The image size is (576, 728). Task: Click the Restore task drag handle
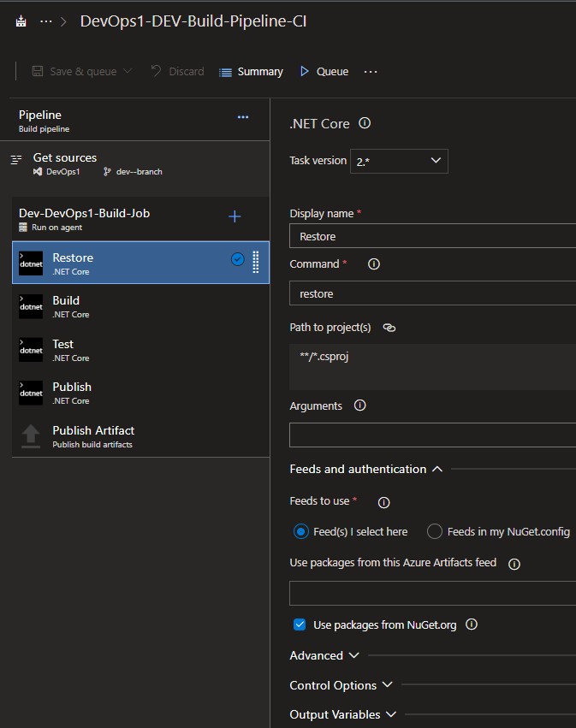pos(256,263)
